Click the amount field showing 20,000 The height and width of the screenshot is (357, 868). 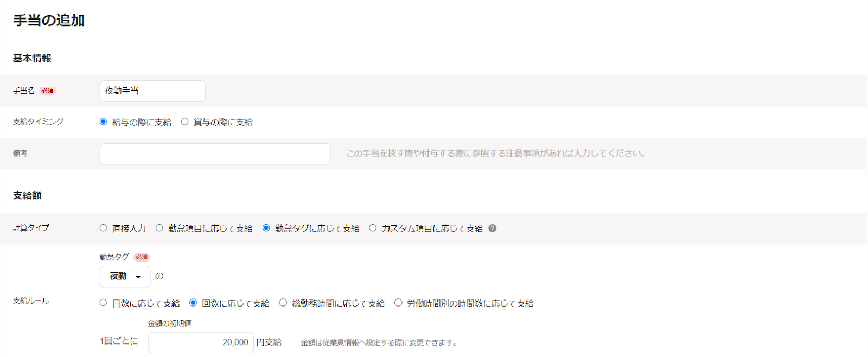tap(201, 342)
